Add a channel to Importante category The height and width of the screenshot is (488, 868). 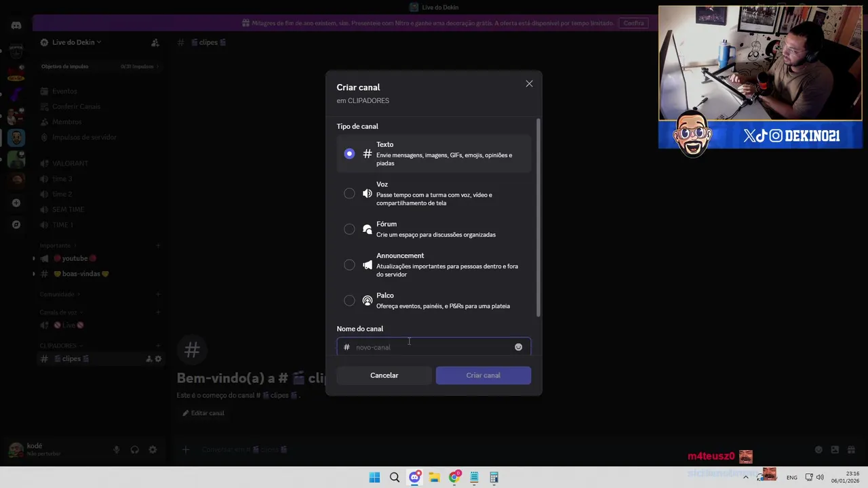click(x=158, y=245)
